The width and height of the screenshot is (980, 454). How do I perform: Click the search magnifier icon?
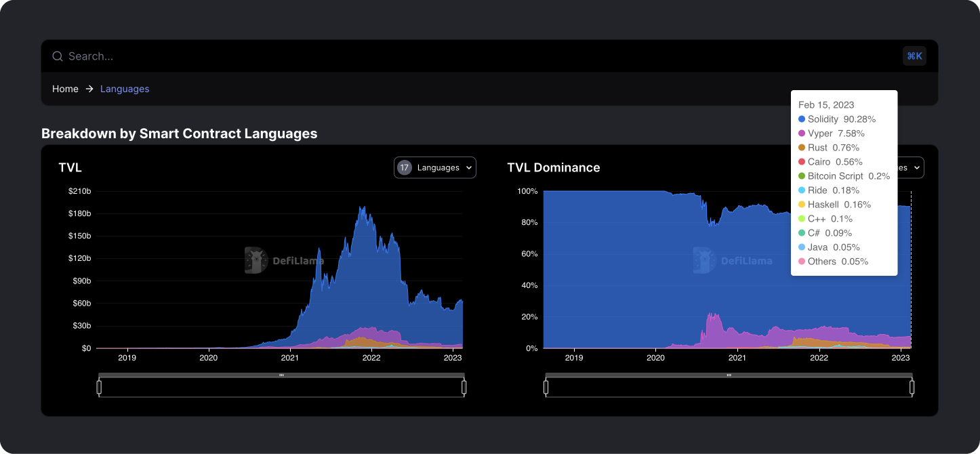pos(58,56)
